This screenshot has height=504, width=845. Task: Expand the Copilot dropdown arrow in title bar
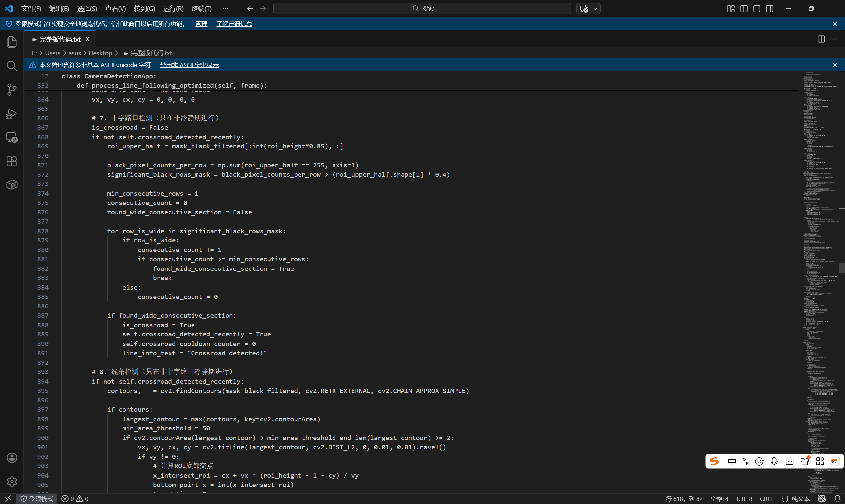coord(595,9)
